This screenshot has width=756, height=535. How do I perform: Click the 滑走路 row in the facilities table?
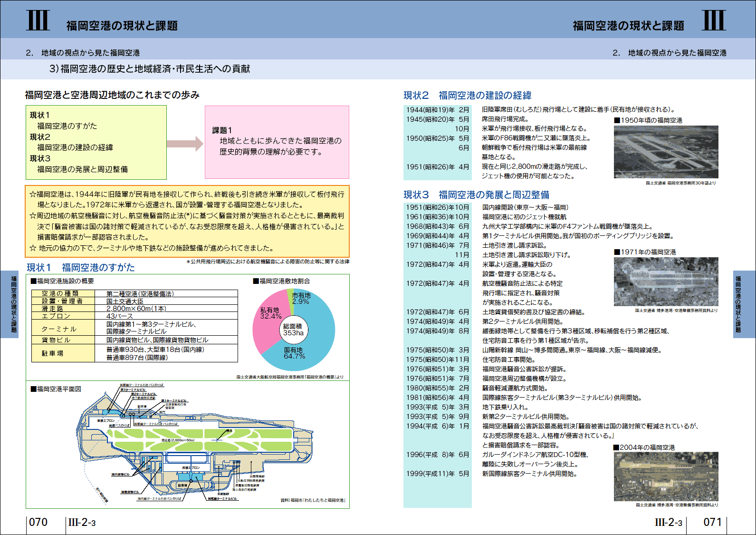134,309
